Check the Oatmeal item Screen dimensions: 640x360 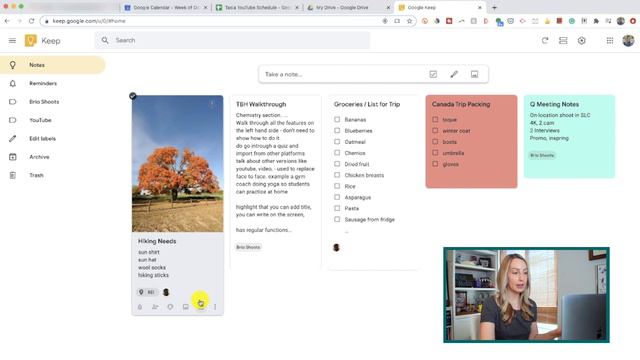click(337, 142)
